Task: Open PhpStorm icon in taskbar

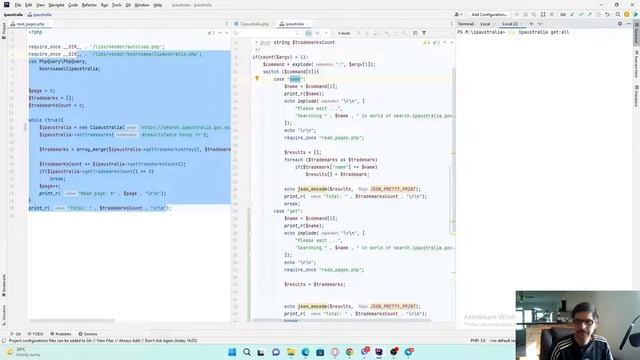Action: coord(379,352)
